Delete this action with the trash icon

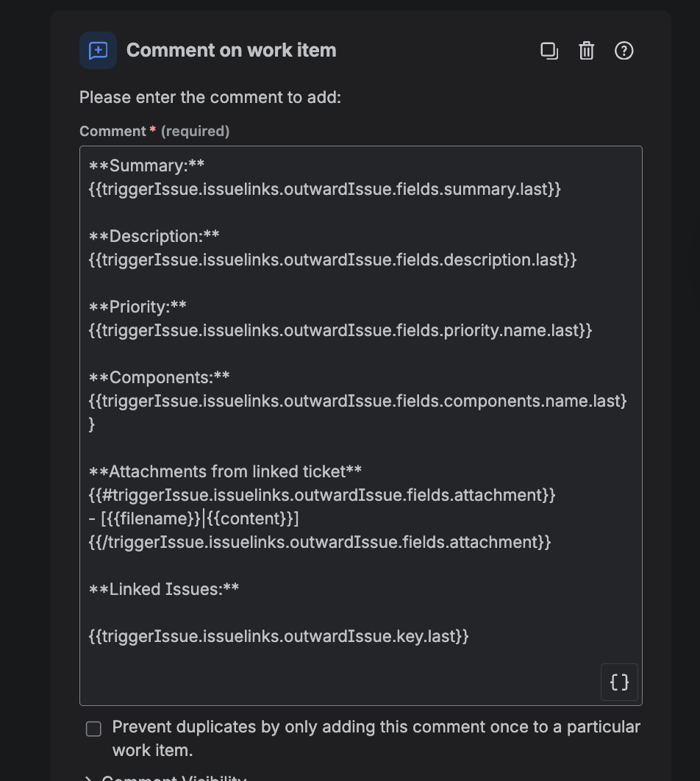[x=587, y=51]
